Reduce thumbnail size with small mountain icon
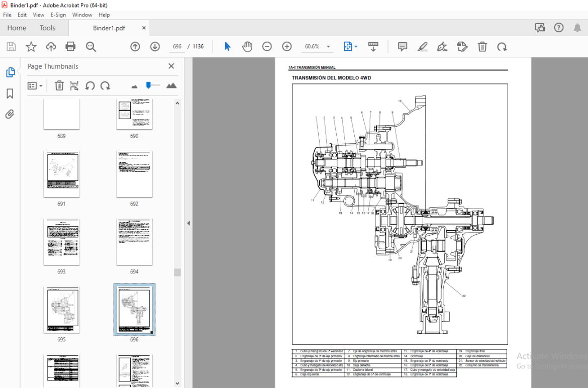Image resolution: width=588 pixels, height=388 pixels. pyautogui.click(x=134, y=86)
